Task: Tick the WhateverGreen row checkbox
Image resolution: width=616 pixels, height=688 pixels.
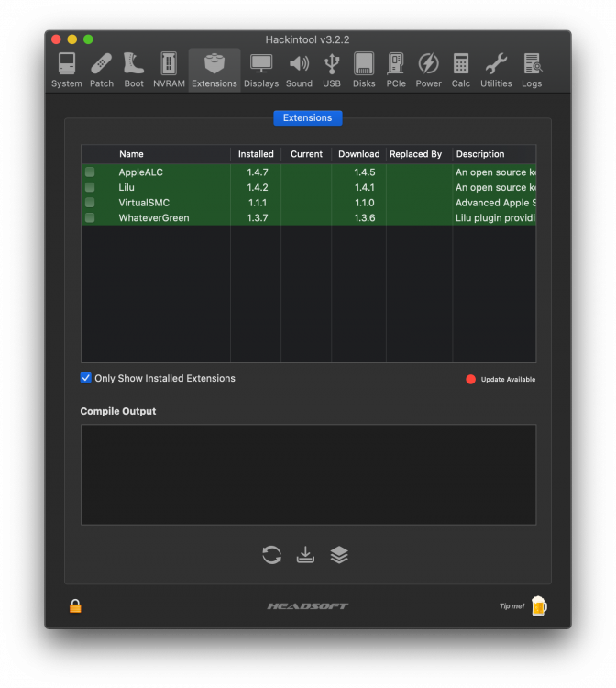Action: (90, 217)
